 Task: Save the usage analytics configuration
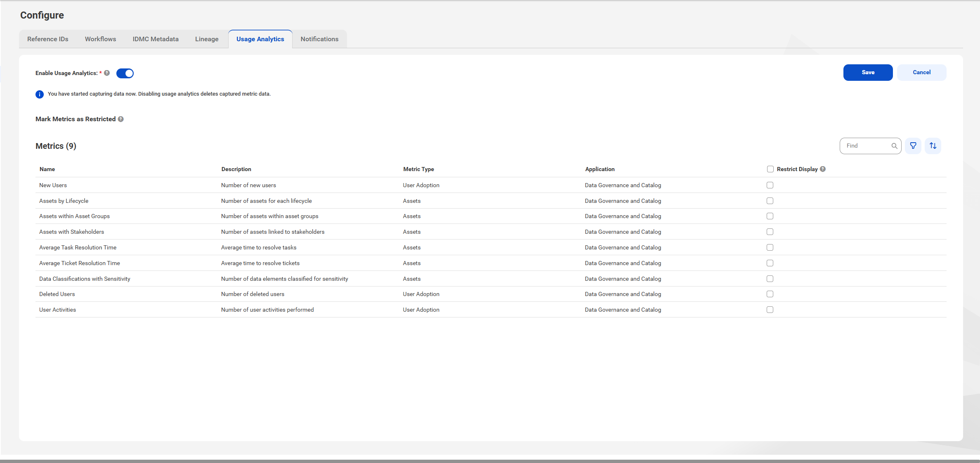868,73
